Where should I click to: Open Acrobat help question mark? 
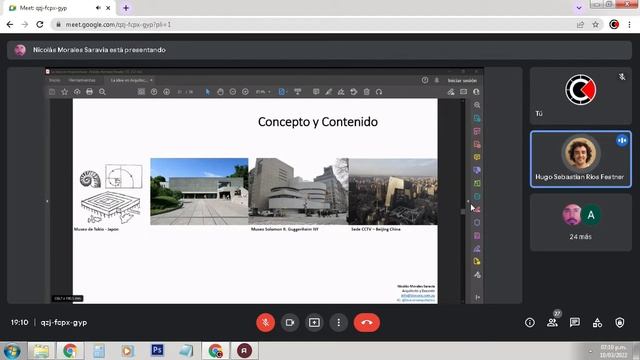425,80
